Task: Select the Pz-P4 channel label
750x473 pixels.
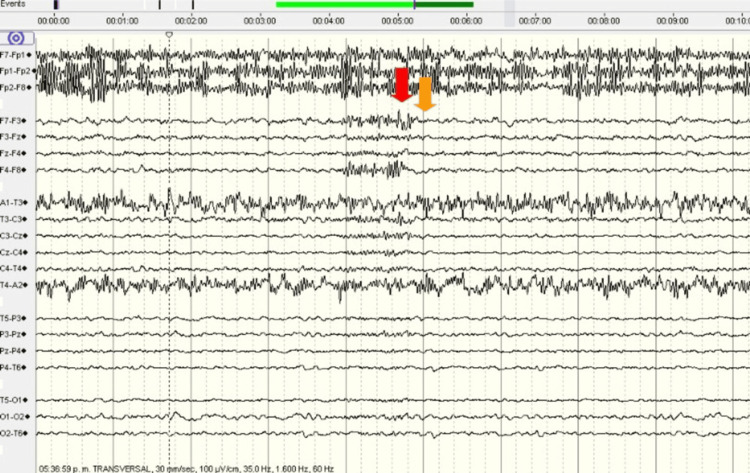Action: click(11, 351)
